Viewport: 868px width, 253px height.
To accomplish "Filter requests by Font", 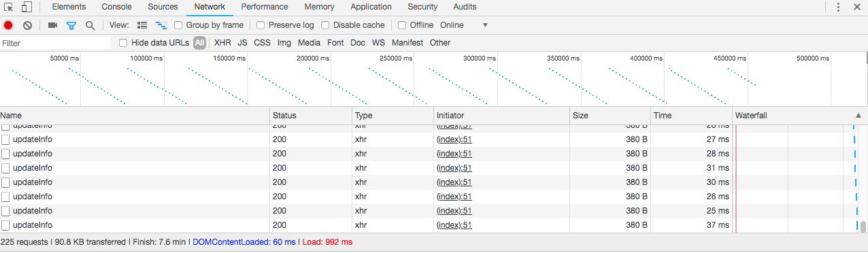I will pos(335,43).
